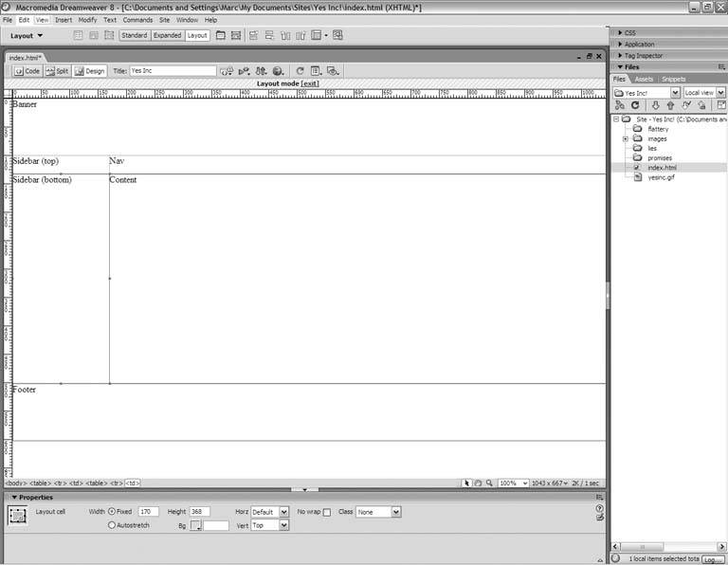
Task: Refresh the Files panel listing
Action: pos(636,105)
